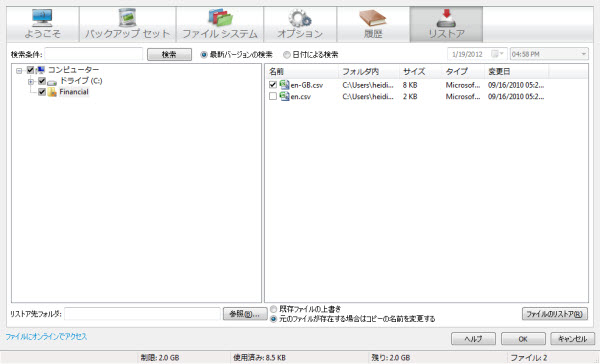Screen dimensions: 600x364
Task: Sort by the タイプ column header
Action: (x=463, y=72)
